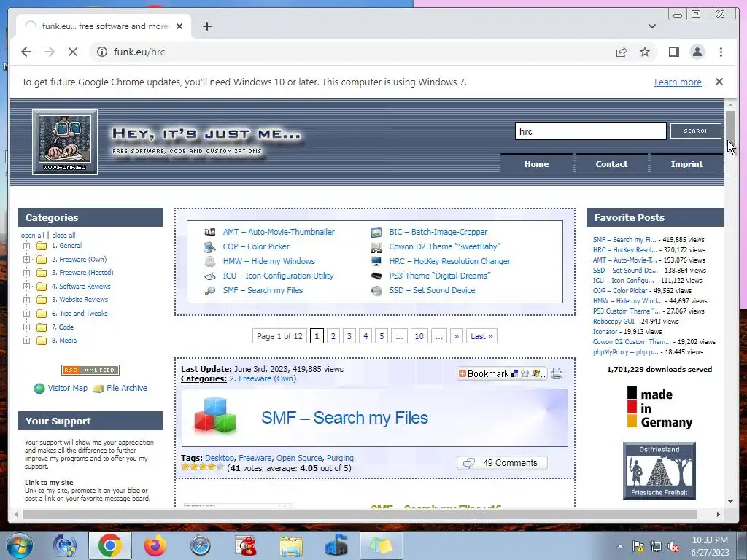The image size is (747, 560).
Task: Open the Imprint navigation tab
Action: pos(686,164)
